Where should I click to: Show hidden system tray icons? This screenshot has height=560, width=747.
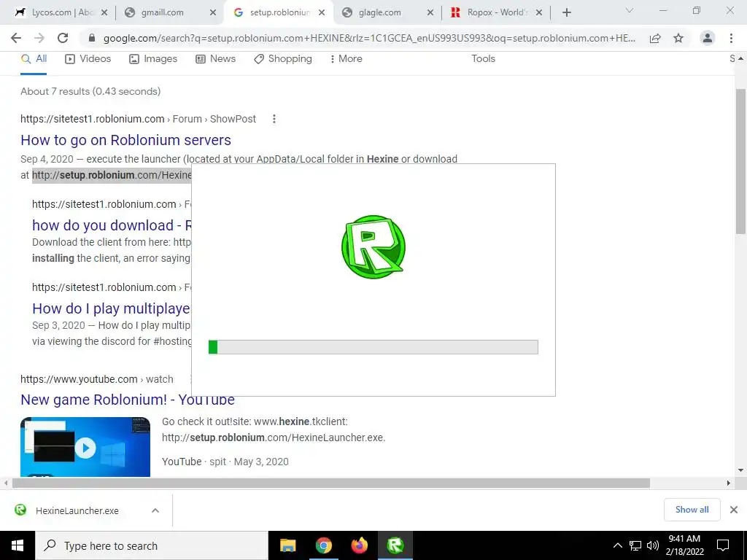617,545
